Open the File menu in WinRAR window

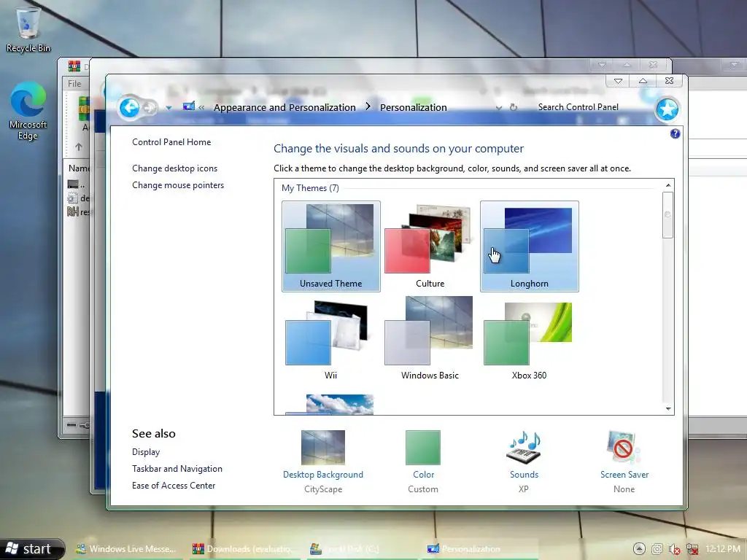[x=74, y=84]
